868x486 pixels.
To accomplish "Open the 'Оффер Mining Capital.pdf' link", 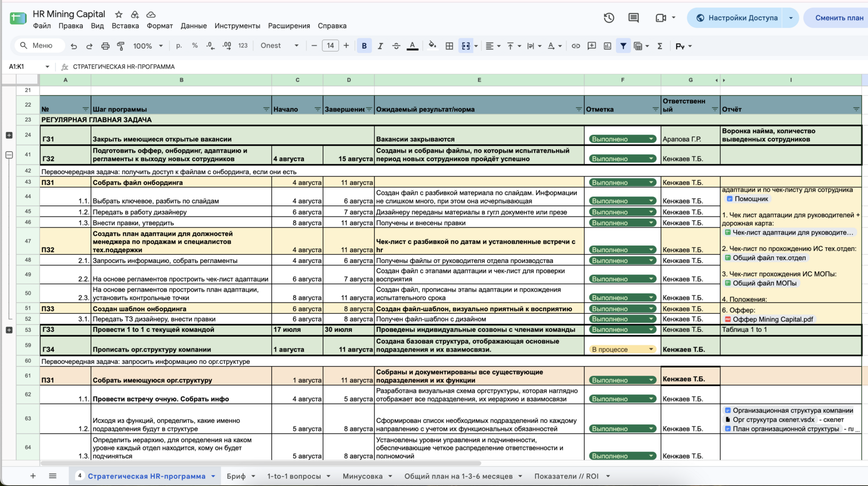I will tap(772, 320).
